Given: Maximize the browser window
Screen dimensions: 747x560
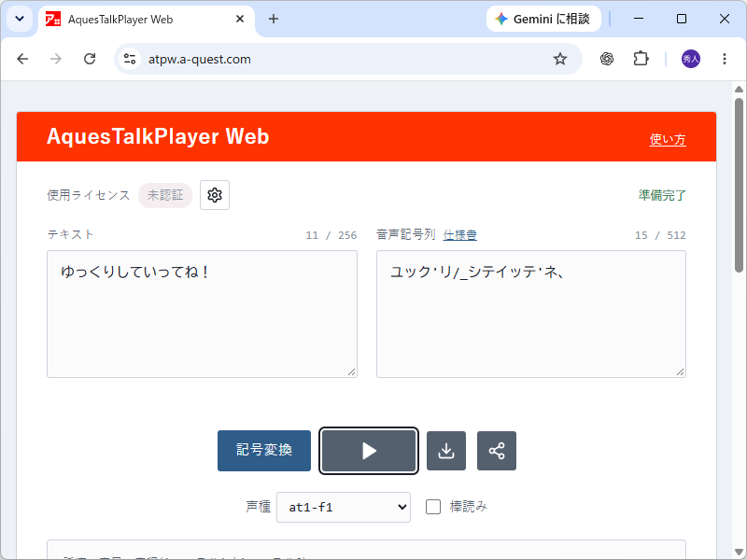Looking at the screenshot, I should click(682, 19).
